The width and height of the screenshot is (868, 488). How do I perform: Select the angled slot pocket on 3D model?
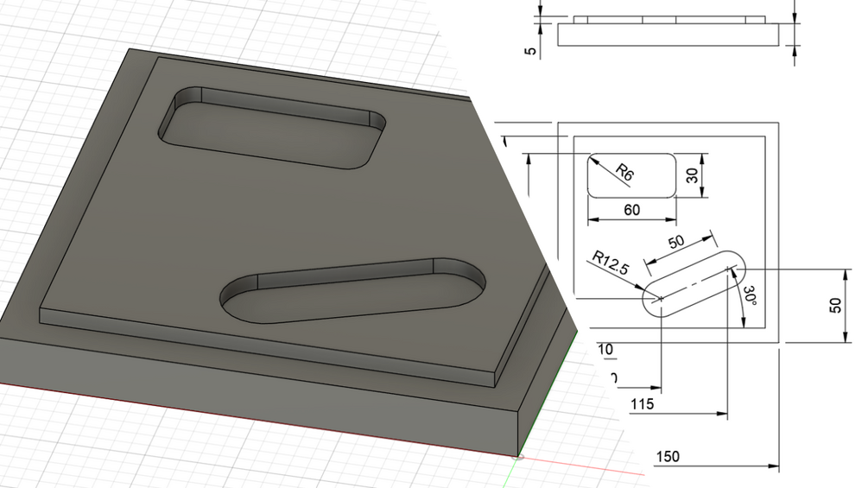click(x=352, y=290)
